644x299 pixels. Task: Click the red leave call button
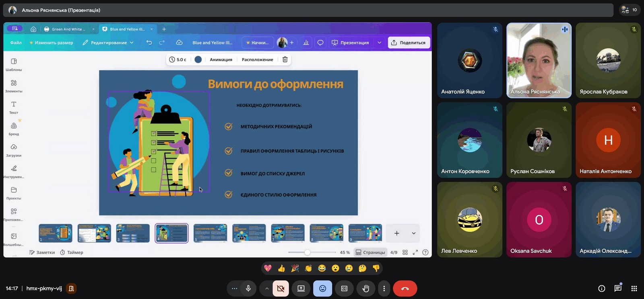pyautogui.click(x=405, y=289)
